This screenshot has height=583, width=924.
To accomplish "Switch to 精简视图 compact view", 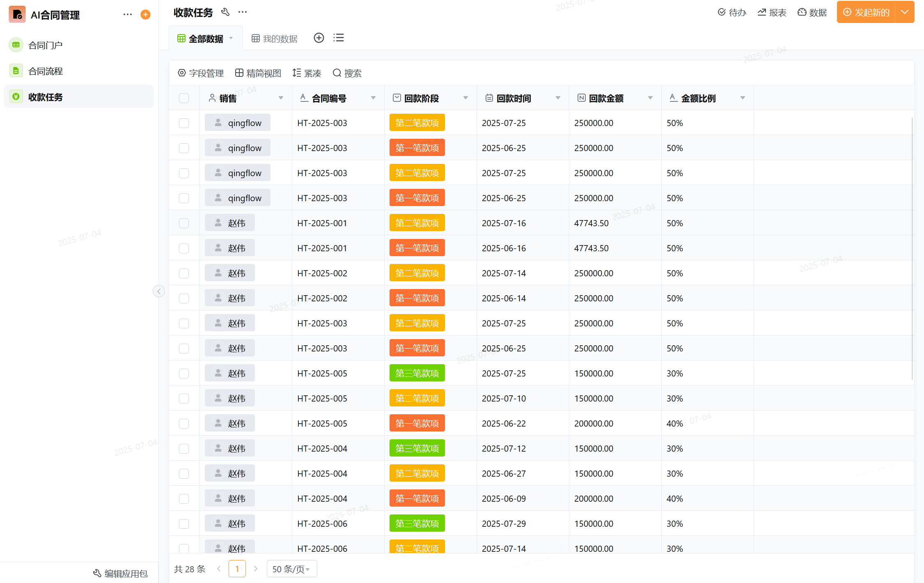I will click(x=258, y=73).
